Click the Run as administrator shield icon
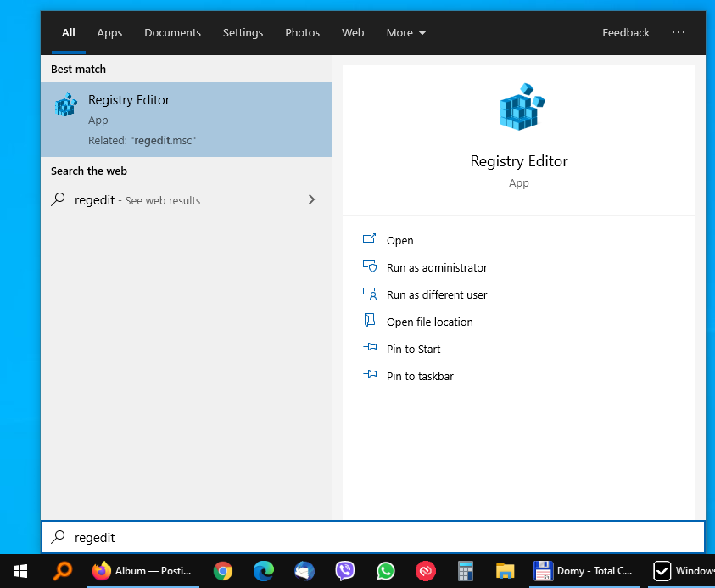Screen dimensions: 715x588 point(370,266)
